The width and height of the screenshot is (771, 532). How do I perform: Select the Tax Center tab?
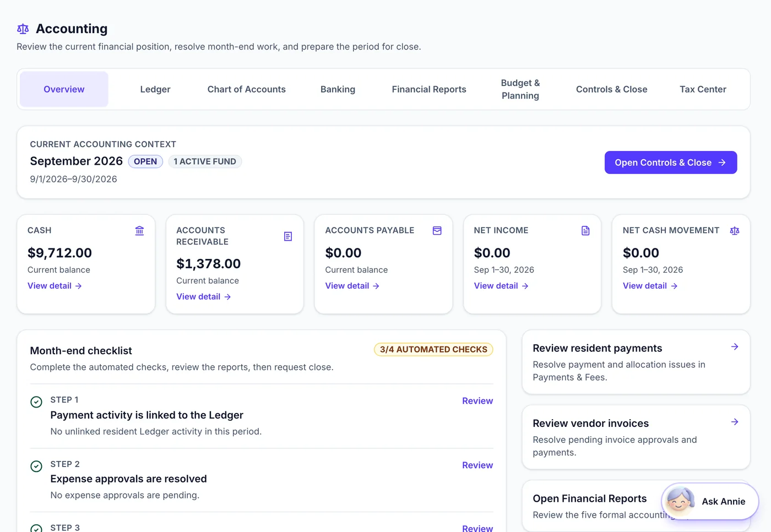tap(703, 89)
